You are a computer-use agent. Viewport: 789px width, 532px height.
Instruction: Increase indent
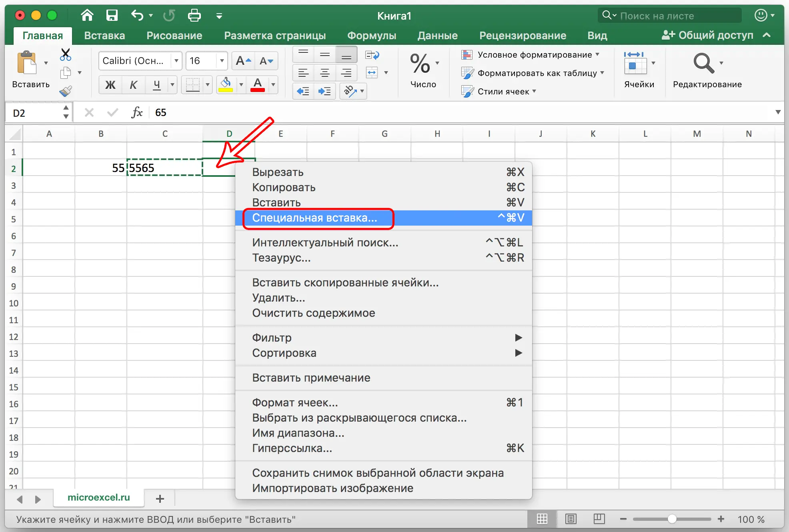coord(325,91)
